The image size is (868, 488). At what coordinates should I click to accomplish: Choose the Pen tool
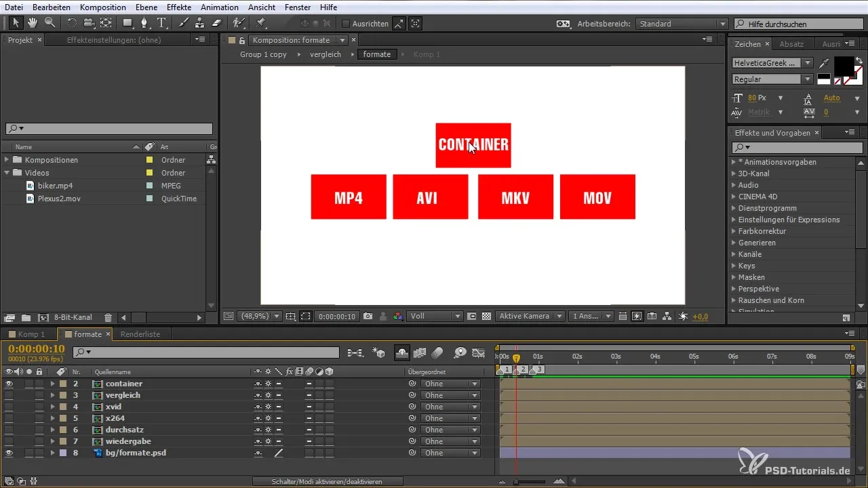coord(144,23)
